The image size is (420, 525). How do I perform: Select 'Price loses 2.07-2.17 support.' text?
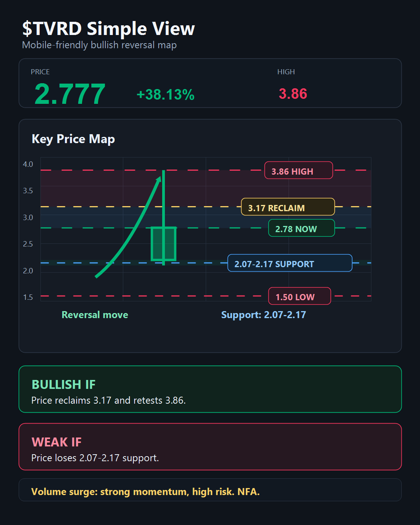coord(95,458)
